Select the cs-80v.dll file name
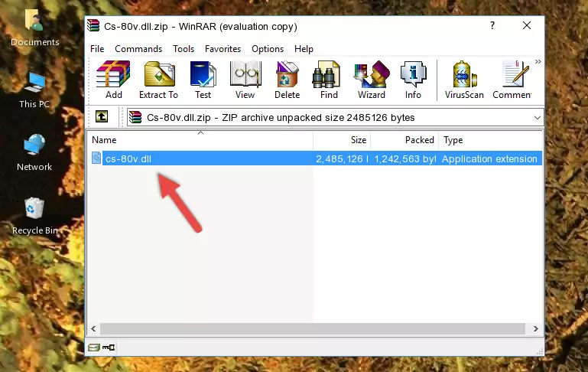Image resolution: width=588 pixels, height=372 pixels. [128, 158]
